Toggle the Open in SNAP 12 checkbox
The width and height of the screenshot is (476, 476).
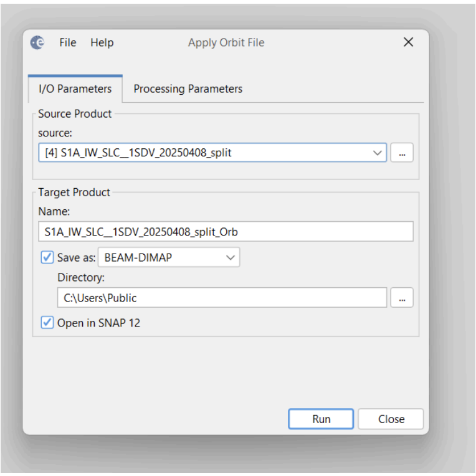[x=47, y=323]
